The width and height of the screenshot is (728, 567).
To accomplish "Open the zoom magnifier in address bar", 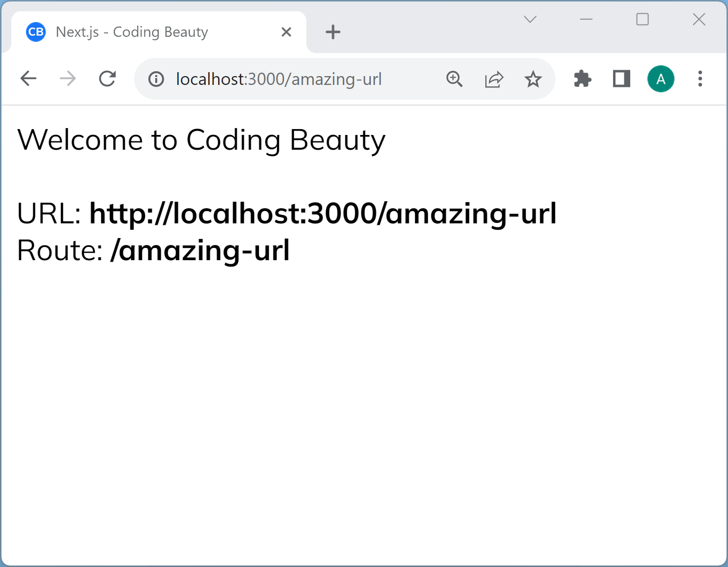I will tap(454, 79).
